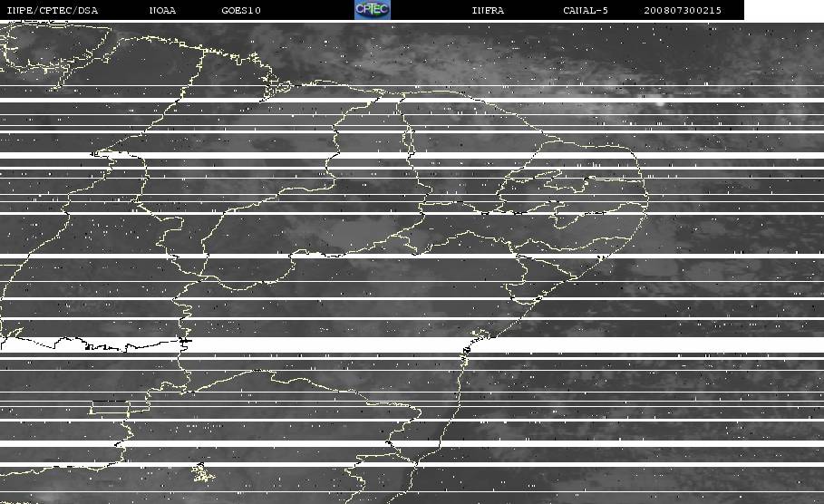Click the coastal bump above thick stripe

[481, 334]
